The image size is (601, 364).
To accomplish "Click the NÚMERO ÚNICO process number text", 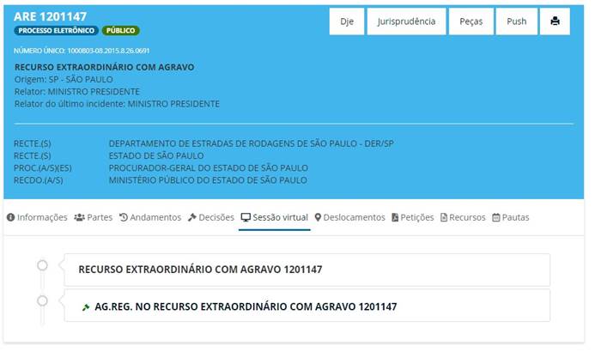I will click(82, 51).
